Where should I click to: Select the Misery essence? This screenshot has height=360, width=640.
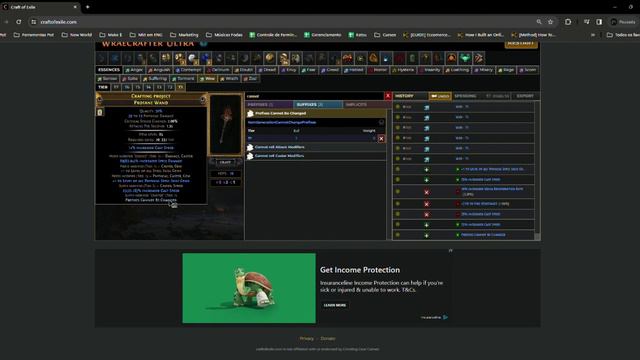pyautogui.click(x=484, y=70)
